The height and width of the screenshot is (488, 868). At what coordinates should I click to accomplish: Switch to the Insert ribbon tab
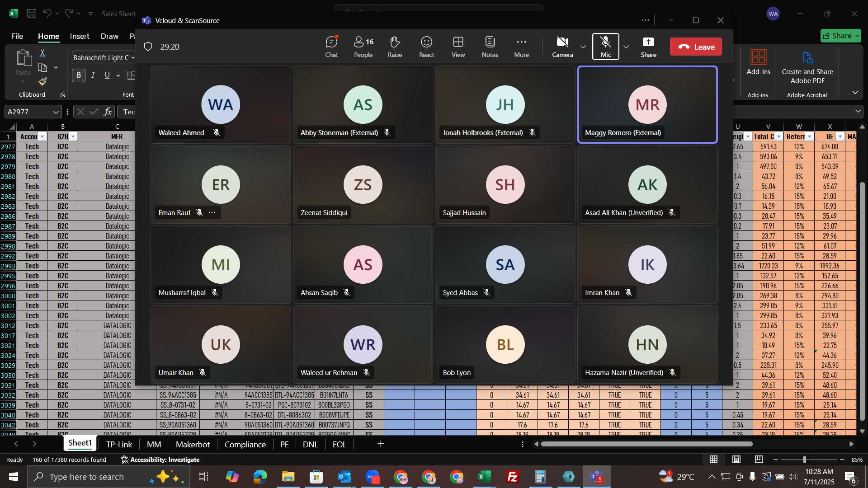tap(80, 36)
